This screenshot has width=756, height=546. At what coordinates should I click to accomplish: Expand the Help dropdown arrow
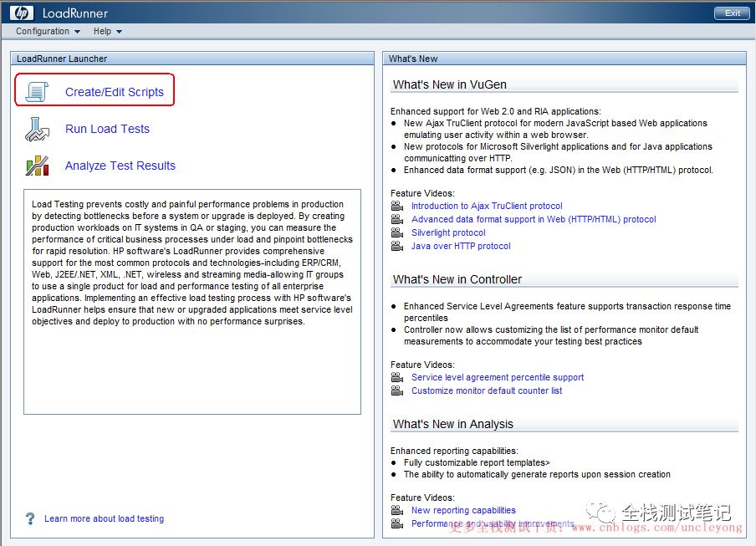pos(119,32)
